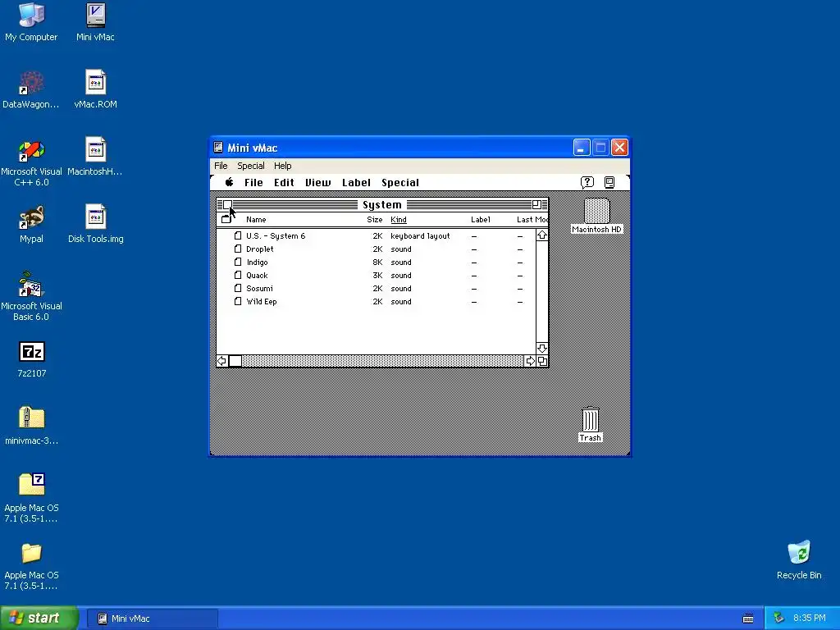Select the Wild Eep sound file icon
Image resolution: width=840 pixels, height=630 pixels.
(238, 301)
